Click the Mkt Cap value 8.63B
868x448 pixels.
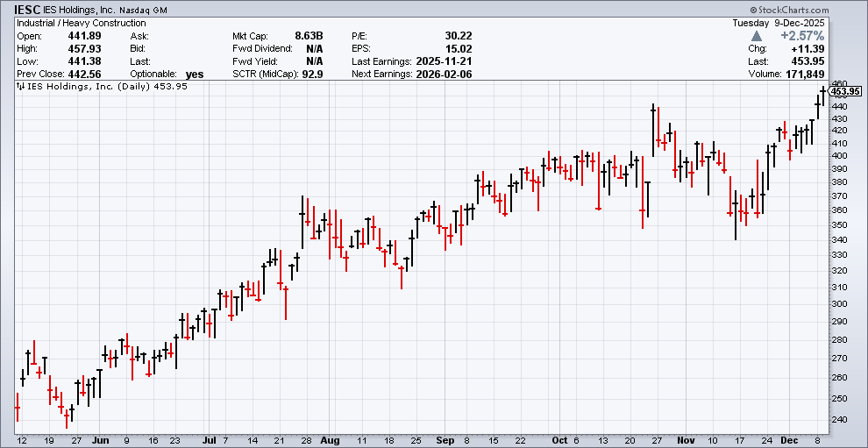point(309,35)
